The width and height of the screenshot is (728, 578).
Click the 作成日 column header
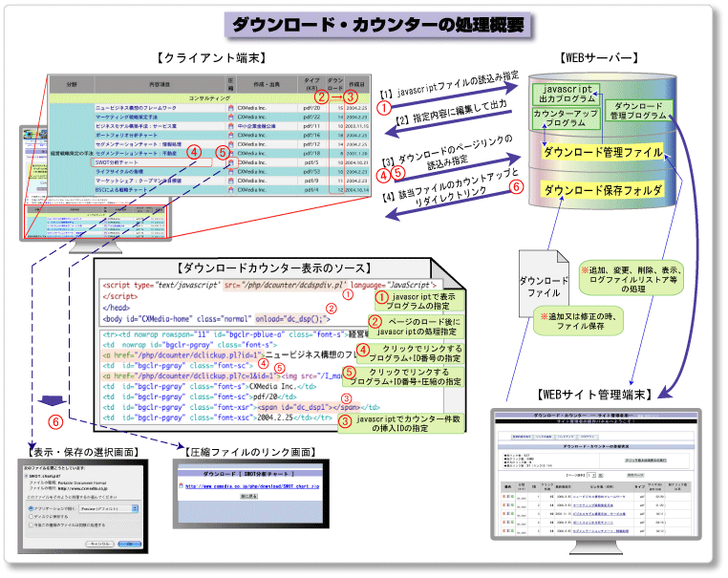pos(356,84)
